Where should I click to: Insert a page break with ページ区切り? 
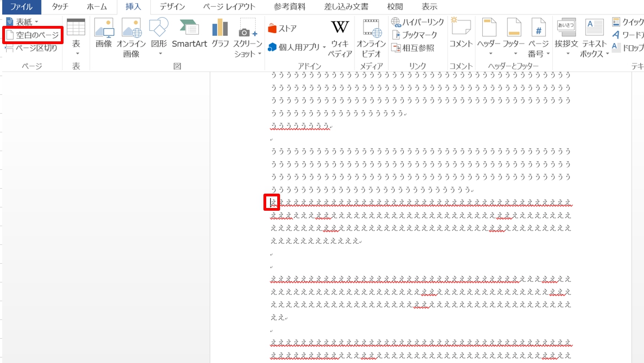pos(31,48)
